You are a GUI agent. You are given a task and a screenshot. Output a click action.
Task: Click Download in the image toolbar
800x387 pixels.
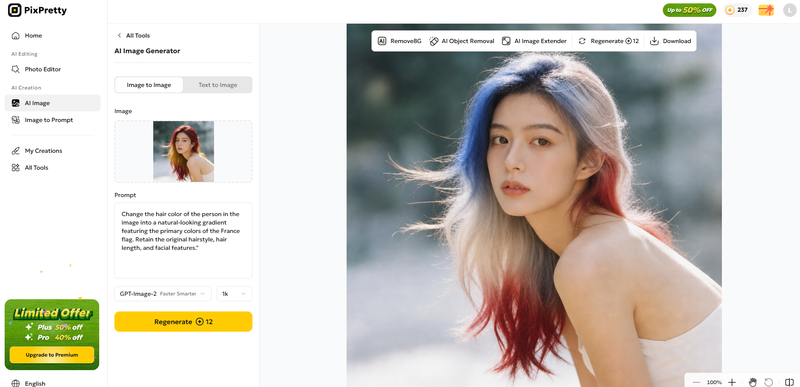click(x=670, y=41)
